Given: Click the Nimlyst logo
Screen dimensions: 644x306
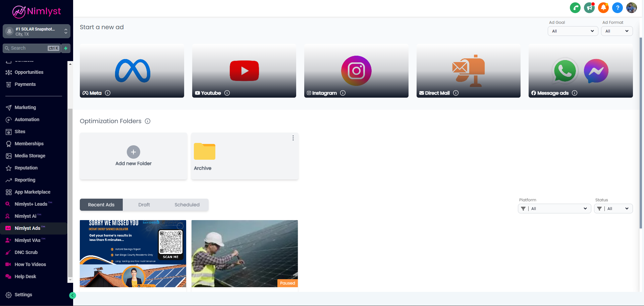Looking at the screenshot, I should tap(37, 12).
